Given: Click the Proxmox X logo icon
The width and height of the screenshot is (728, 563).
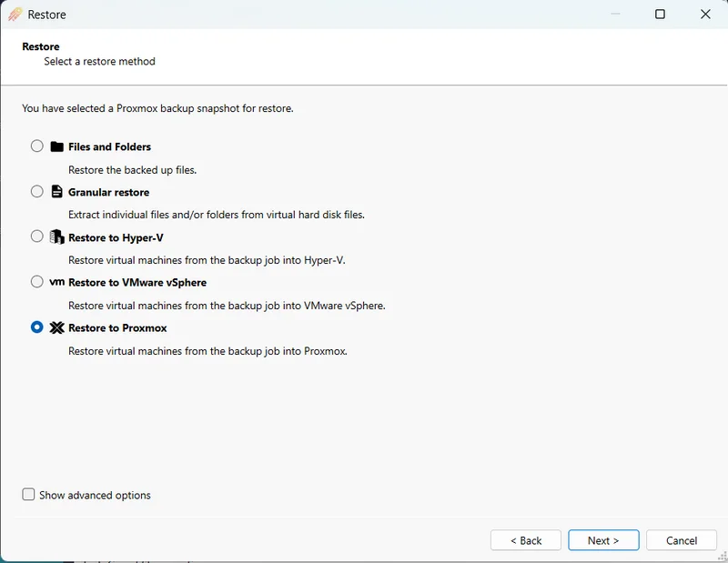Looking at the screenshot, I should point(56,327).
